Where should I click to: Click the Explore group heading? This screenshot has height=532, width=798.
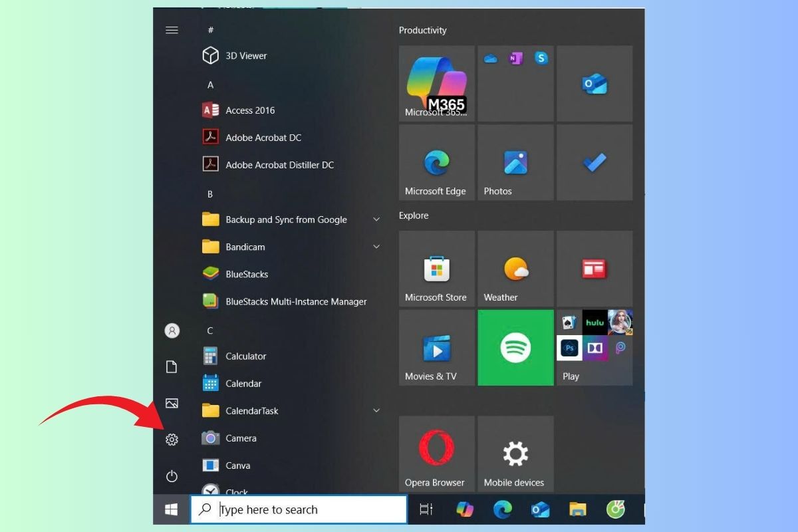coord(414,215)
